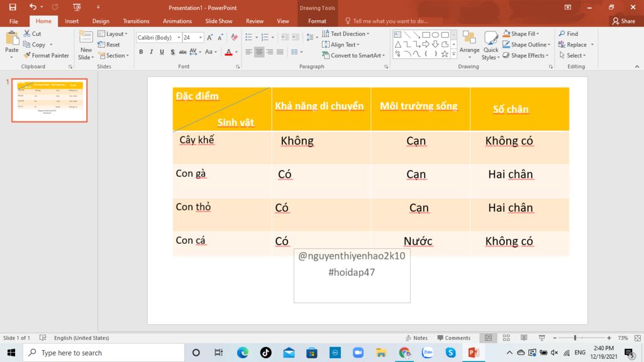
Task: Open font color red A swatch
Action: coord(229,52)
